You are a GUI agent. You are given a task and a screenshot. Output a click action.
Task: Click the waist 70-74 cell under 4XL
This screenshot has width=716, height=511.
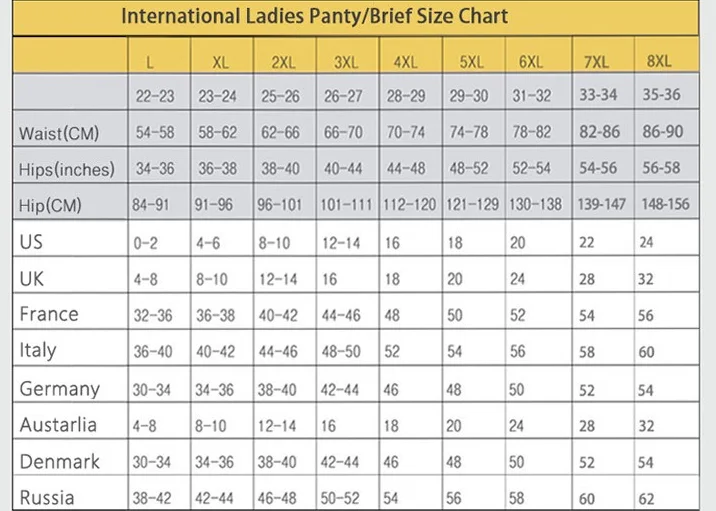click(x=405, y=132)
